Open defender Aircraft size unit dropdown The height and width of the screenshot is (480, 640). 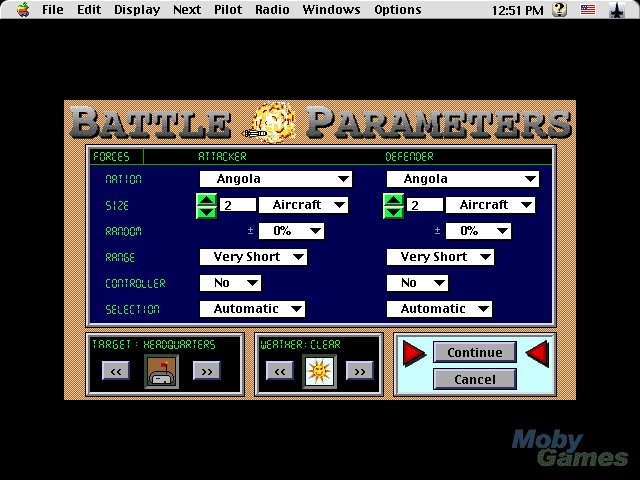pos(491,205)
